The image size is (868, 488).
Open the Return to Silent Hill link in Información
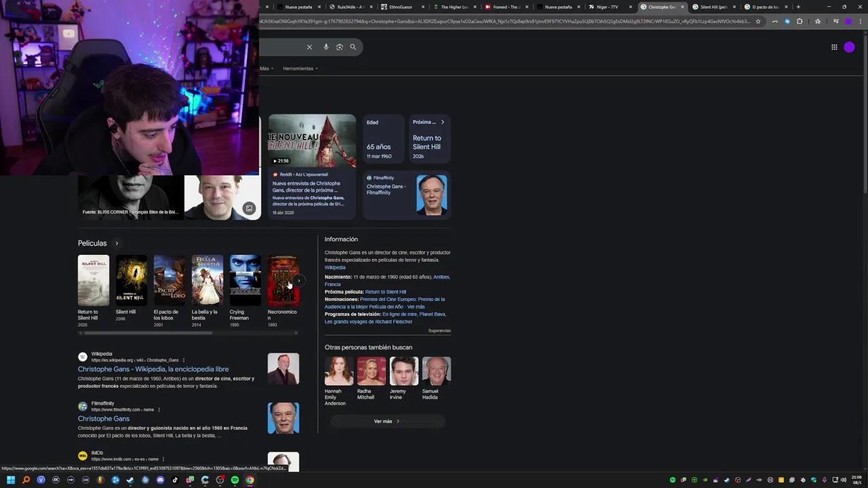pos(385,292)
